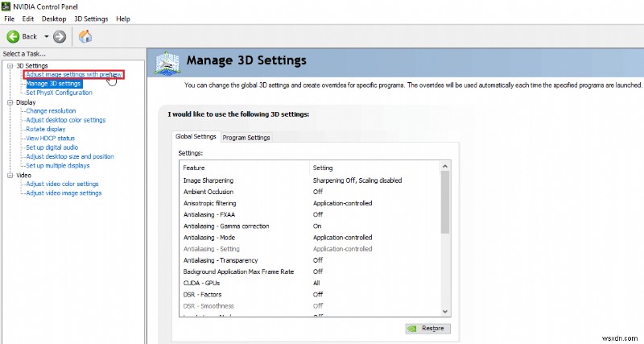This screenshot has height=344, width=644.
Task: Switch to the Program Settings tab
Action: (246, 138)
